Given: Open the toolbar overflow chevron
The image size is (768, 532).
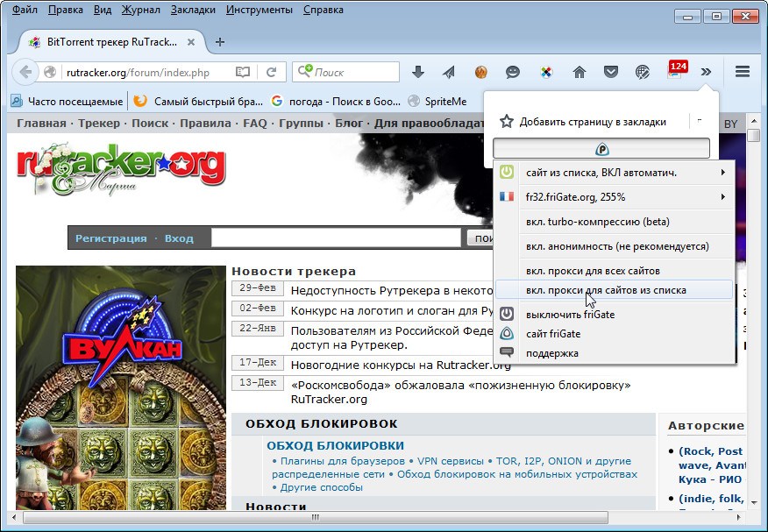Looking at the screenshot, I should pos(706,72).
